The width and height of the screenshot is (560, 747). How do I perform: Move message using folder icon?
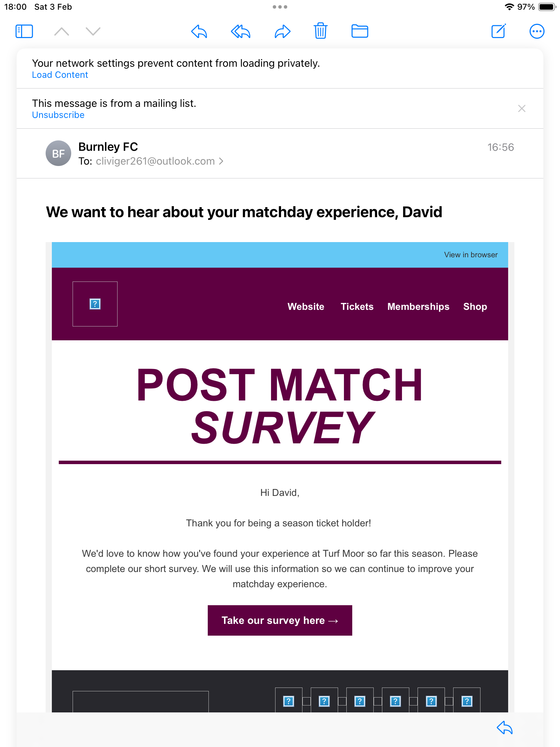coord(360,31)
